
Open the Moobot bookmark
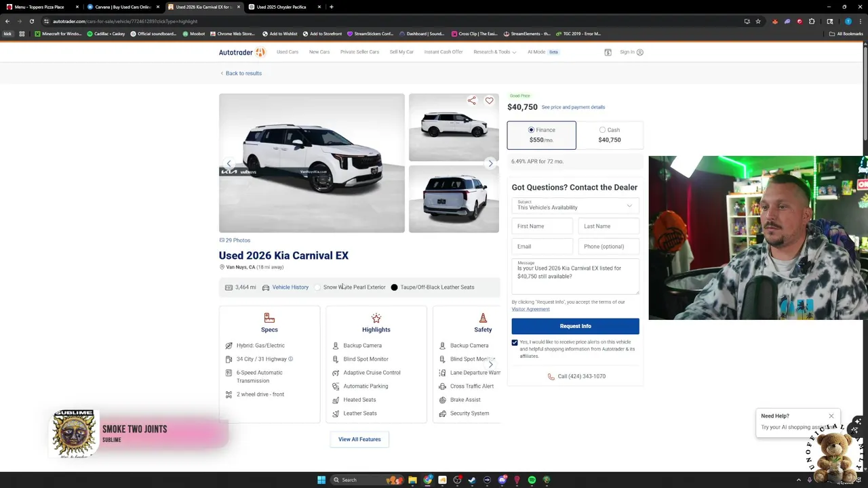tap(194, 33)
